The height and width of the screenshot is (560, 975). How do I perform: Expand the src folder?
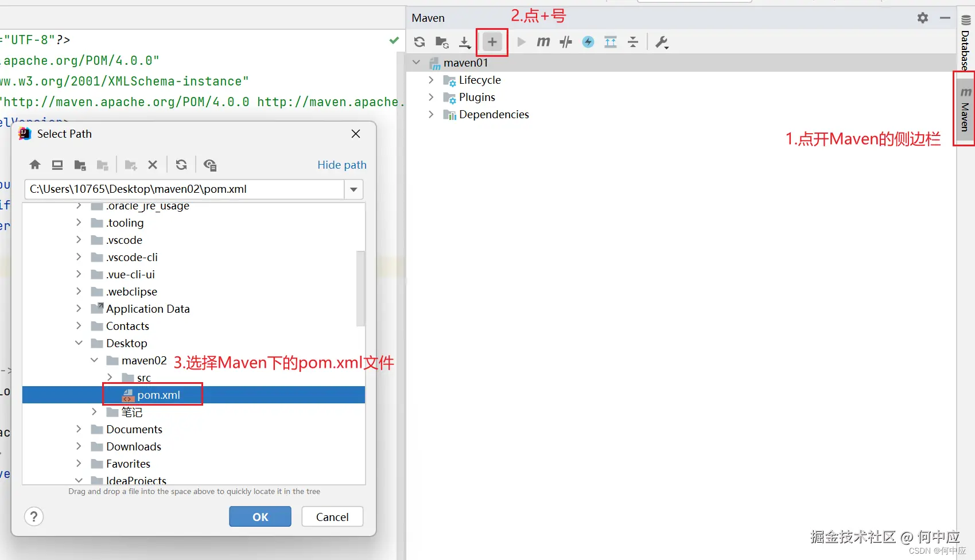click(110, 378)
